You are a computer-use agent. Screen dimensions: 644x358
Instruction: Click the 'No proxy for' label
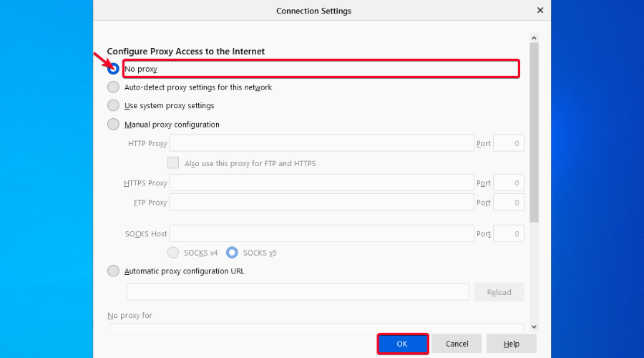130,315
